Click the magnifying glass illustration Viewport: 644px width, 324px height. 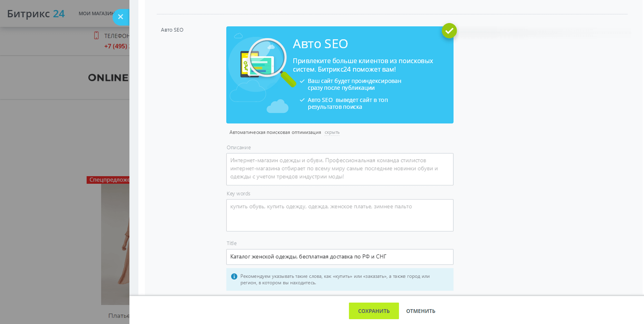pyautogui.click(x=267, y=58)
